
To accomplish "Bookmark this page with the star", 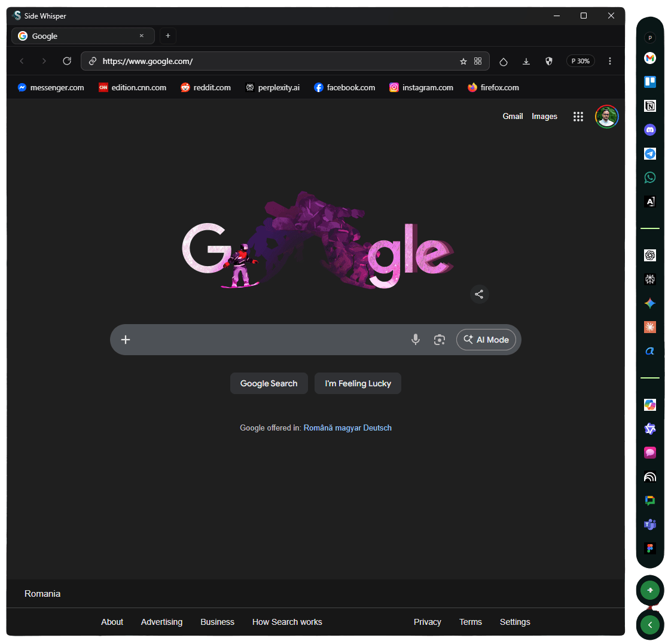I will (x=463, y=61).
